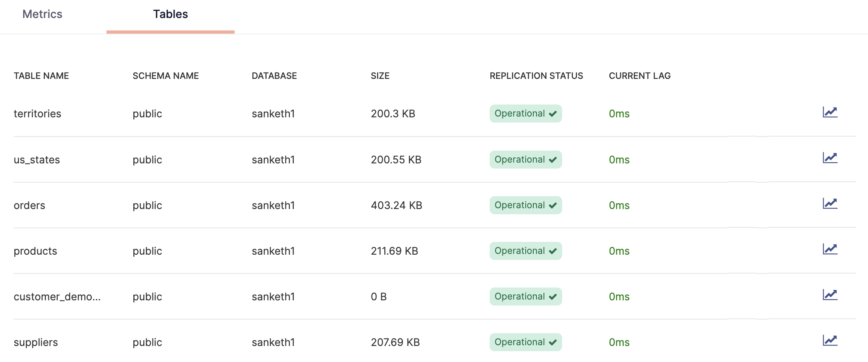Open suppliers table chart icon
The height and width of the screenshot is (362, 868).
point(830,340)
